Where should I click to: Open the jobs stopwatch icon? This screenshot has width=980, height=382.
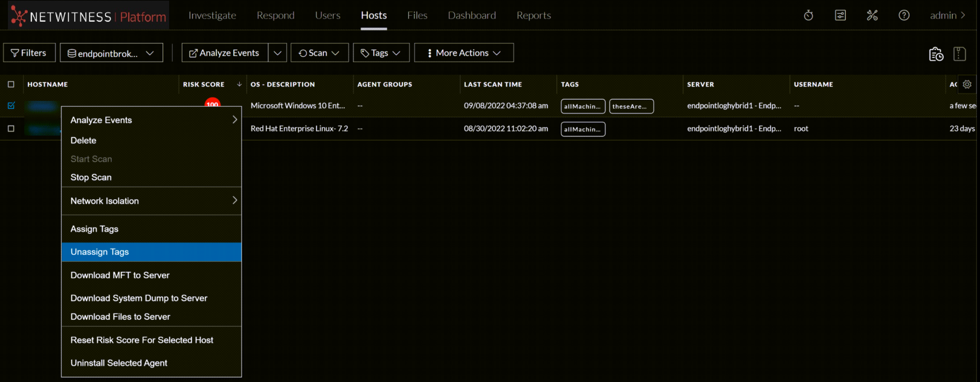click(x=808, y=15)
